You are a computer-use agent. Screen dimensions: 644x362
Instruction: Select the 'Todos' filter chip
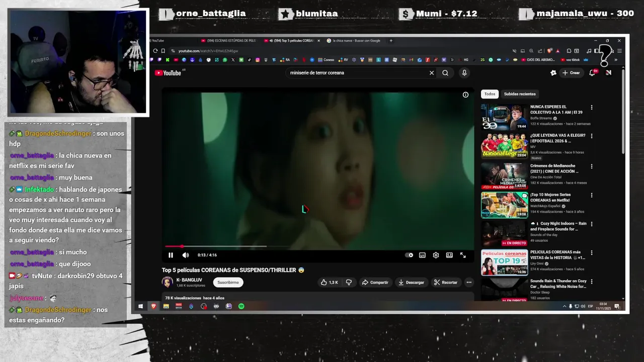(490, 94)
